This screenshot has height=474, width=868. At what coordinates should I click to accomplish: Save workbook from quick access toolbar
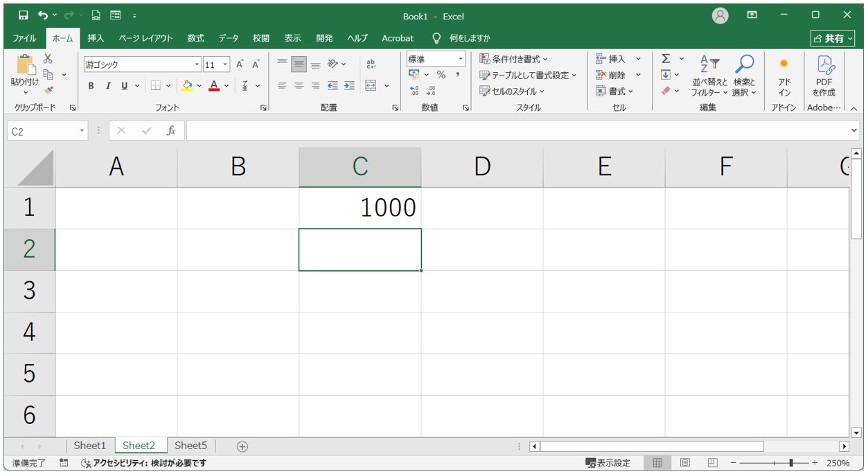click(x=24, y=15)
